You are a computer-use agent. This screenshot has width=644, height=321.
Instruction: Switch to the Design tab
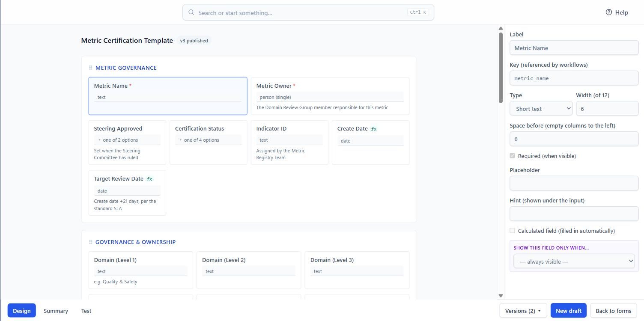coord(21,311)
